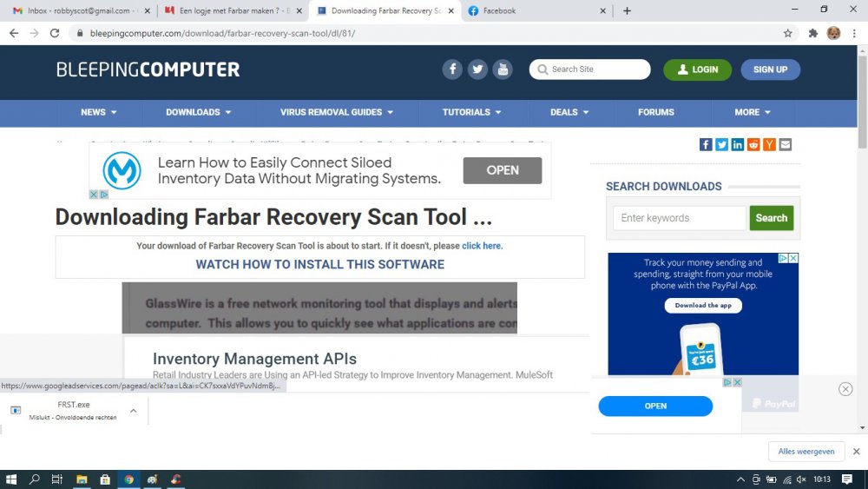
Task: Open Windows taskbar search
Action: point(35,479)
